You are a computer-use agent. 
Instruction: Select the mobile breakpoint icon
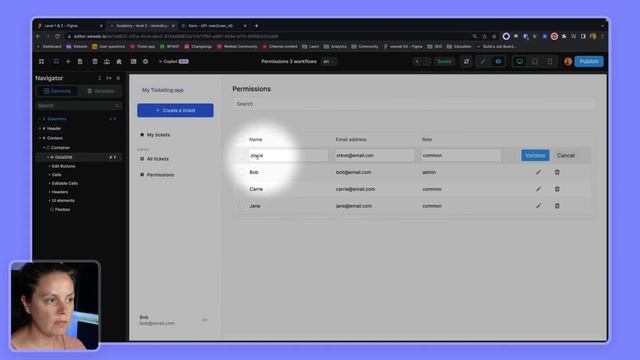point(550,61)
